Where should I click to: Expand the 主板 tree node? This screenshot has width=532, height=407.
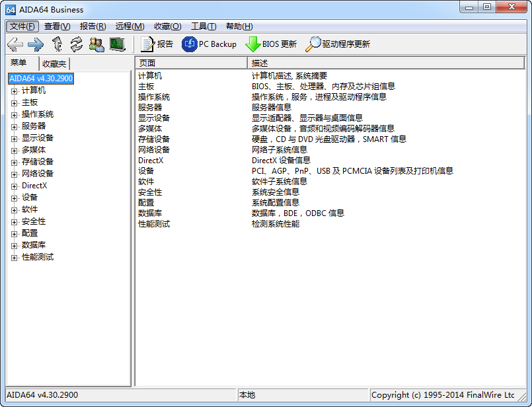pyautogui.click(x=14, y=102)
